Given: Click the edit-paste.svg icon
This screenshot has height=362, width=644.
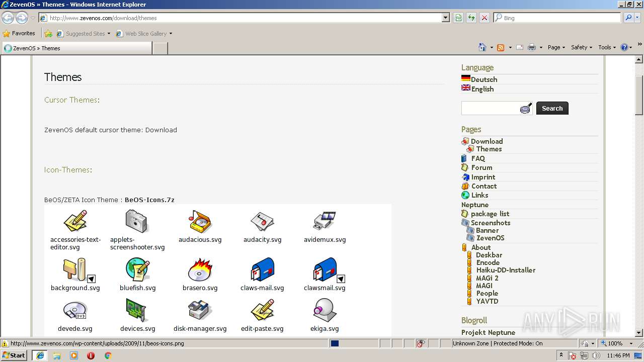Looking at the screenshot, I should [x=262, y=310].
